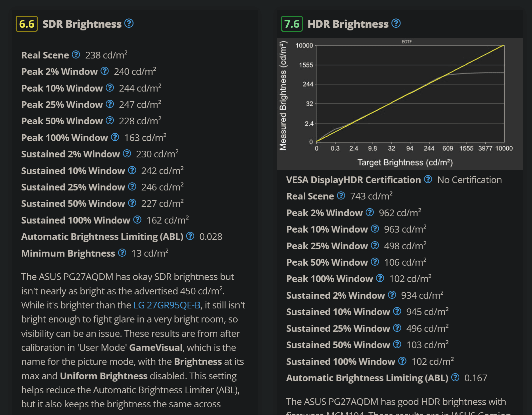Click the SDR Sustained 25% Window label
The height and width of the screenshot is (415, 532).
[x=73, y=187]
